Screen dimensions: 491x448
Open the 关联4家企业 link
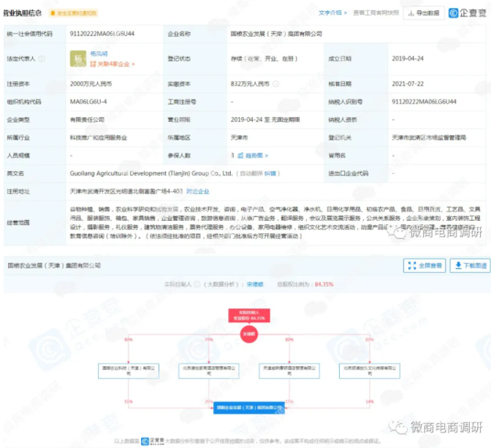[113, 64]
